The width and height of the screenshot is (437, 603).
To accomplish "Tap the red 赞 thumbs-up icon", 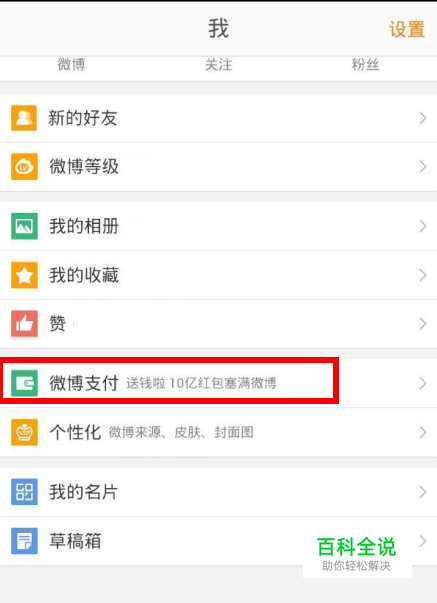I will coord(24,324).
